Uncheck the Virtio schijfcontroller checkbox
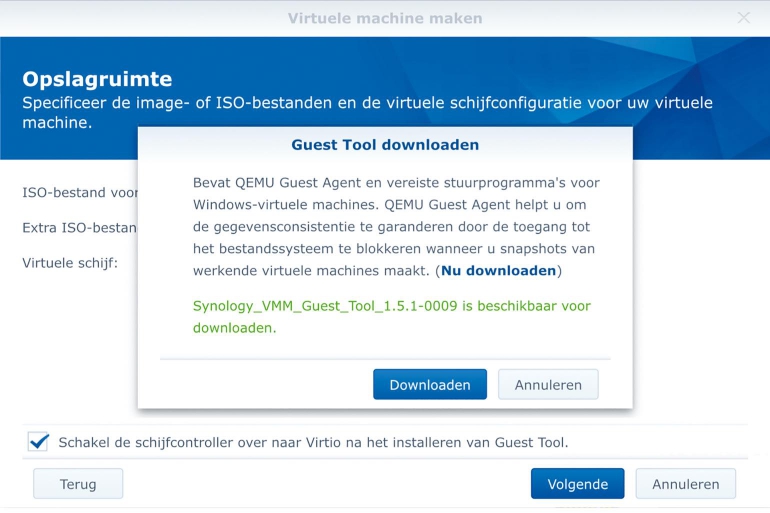This screenshot has height=513, width=770. pyautogui.click(x=38, y=442)
